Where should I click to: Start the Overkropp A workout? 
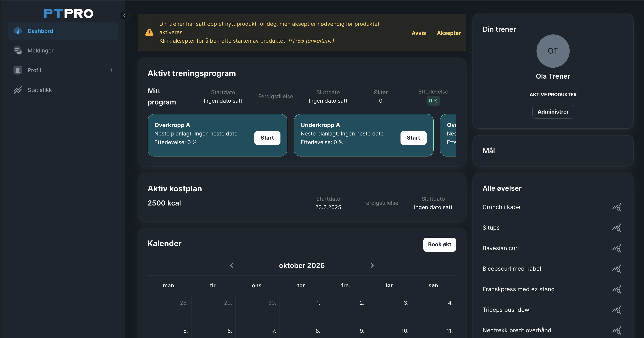pyautogui.click(x=267, y=138)
